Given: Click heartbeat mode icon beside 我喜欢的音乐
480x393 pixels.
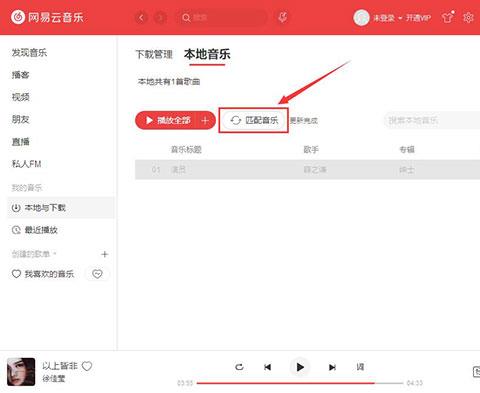Looking at the screenshot, I should coord(97,274).
